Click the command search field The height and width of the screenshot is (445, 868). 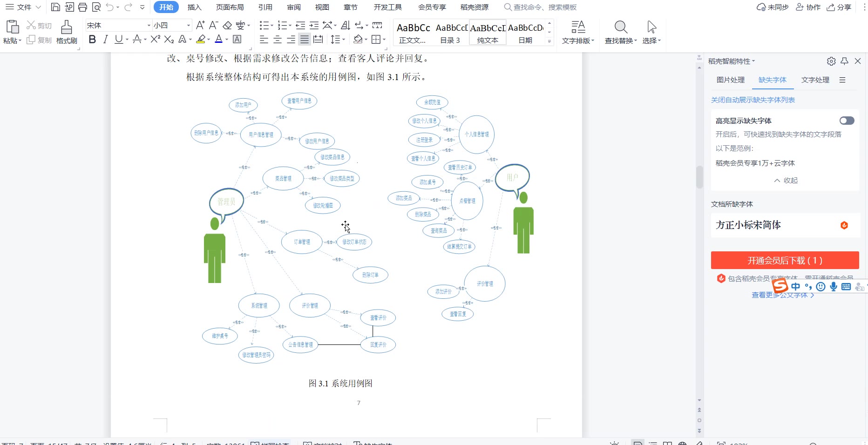(540, 7)
